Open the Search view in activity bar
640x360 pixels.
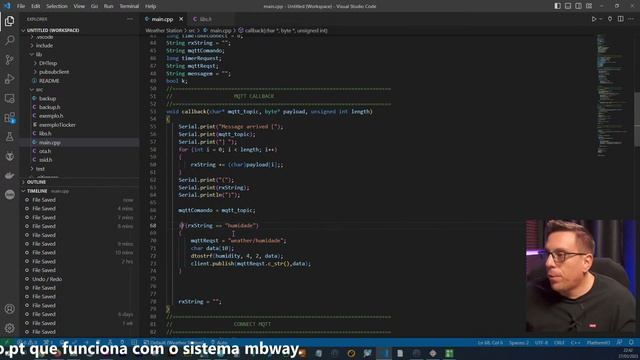9,40
